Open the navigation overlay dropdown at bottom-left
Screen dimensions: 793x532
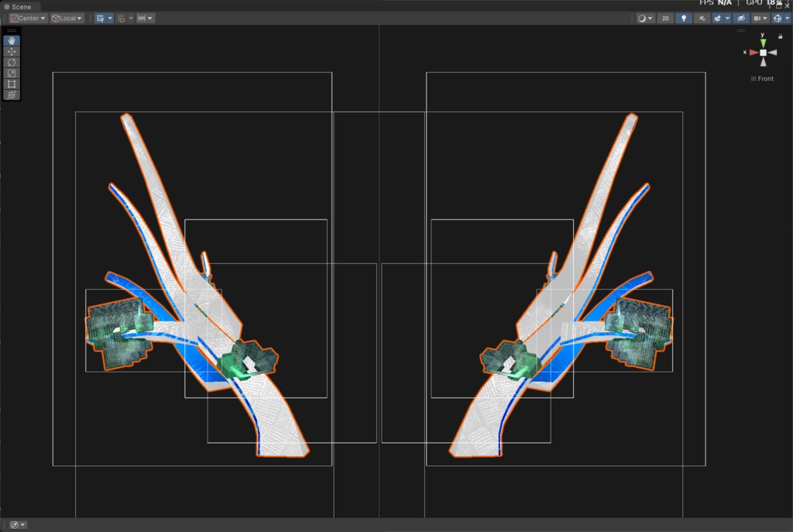click(18, 525)
